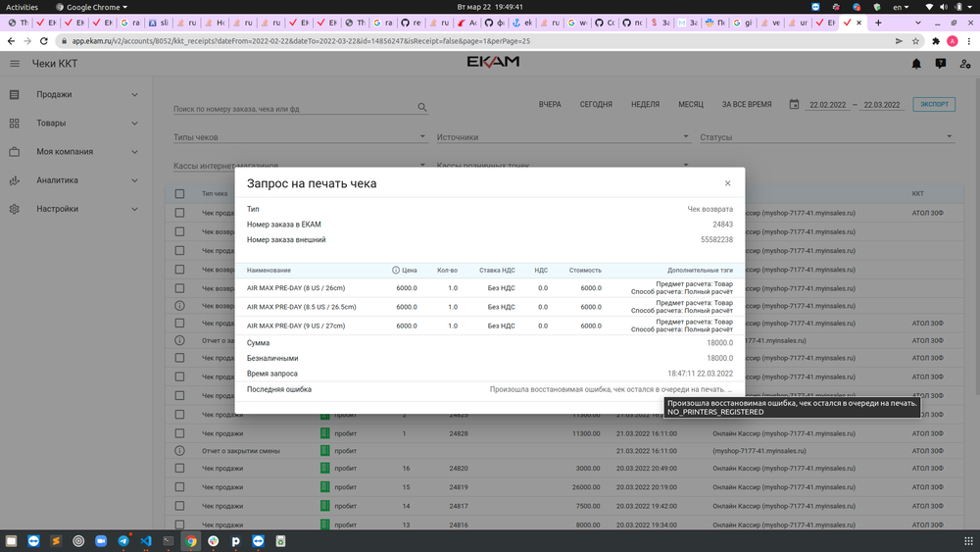The height and width of the screenshot is (552, 980).
Task: Click the ЭКСПОРТ button
Action: [936, 104]
